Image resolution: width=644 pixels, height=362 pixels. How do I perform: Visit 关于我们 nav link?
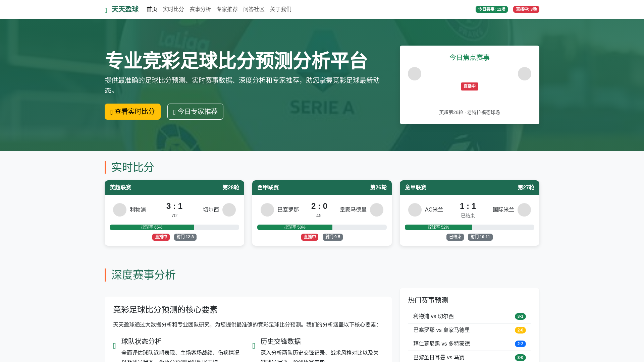281,9
